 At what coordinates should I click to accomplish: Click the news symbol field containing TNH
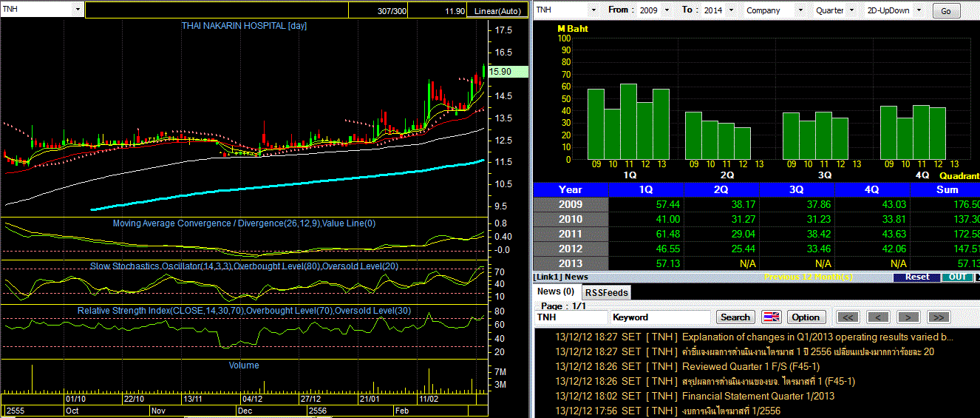pos(570,317)
